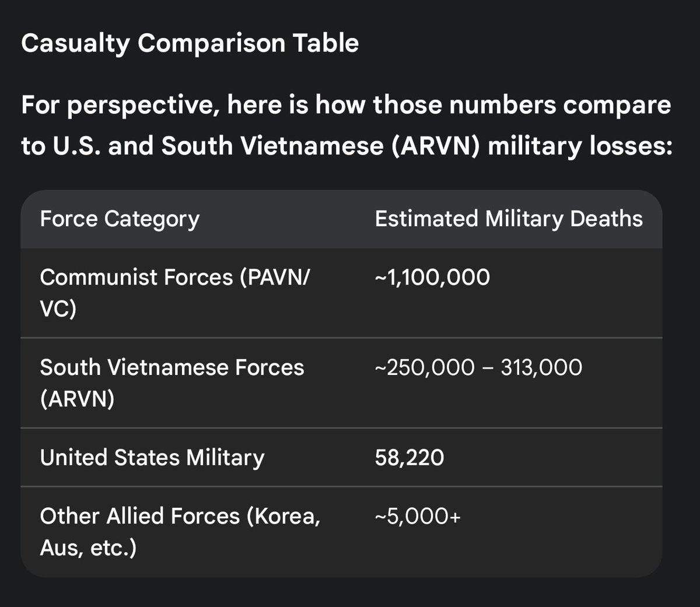Click "(ARVN)" inside the table cell
Image resolution: width=700 pixels, height=607 pixels.
77,399
